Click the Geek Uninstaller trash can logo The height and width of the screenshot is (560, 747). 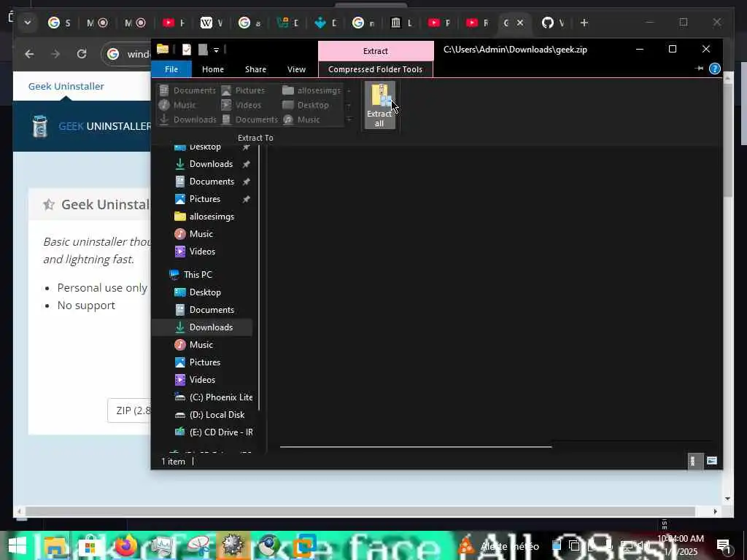[x=40, y=126]
